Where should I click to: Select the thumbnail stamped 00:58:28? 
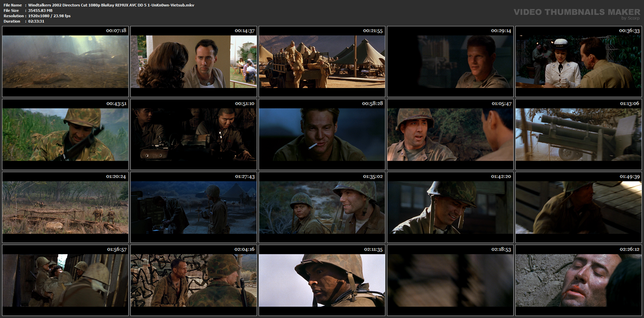tap(322, 134)
